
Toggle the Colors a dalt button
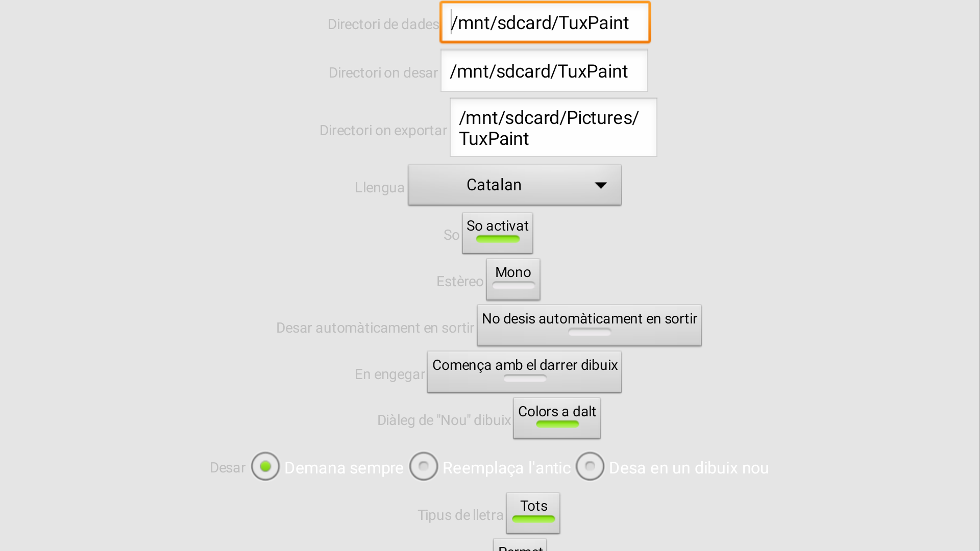tap(556, 418)
